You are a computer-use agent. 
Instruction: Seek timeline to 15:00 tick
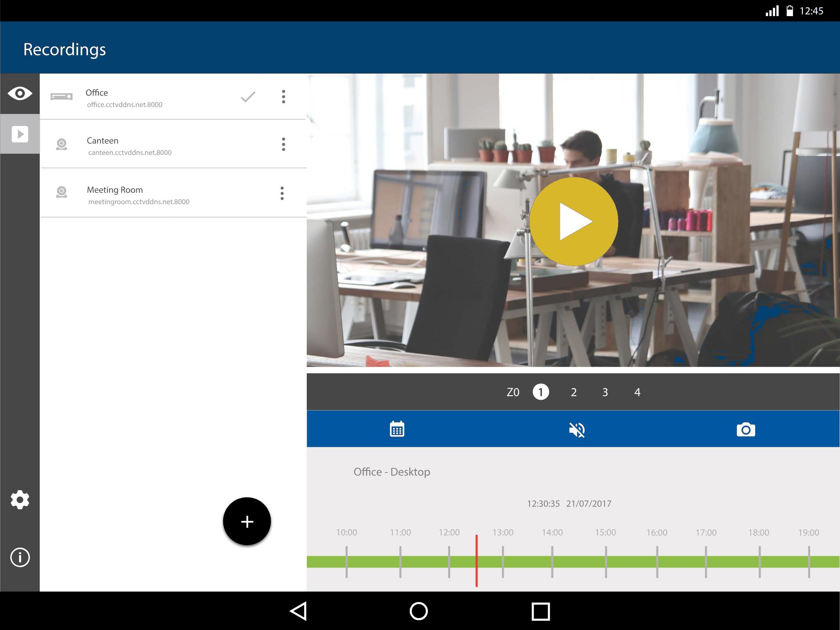pyautogui.click(x=606, y=562)
